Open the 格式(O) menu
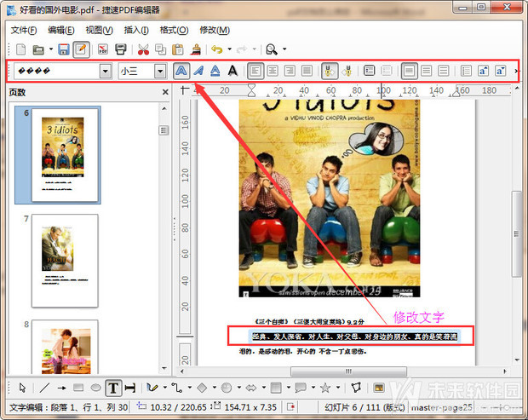The width and height of the screenshot is (528, 420). 174,31
